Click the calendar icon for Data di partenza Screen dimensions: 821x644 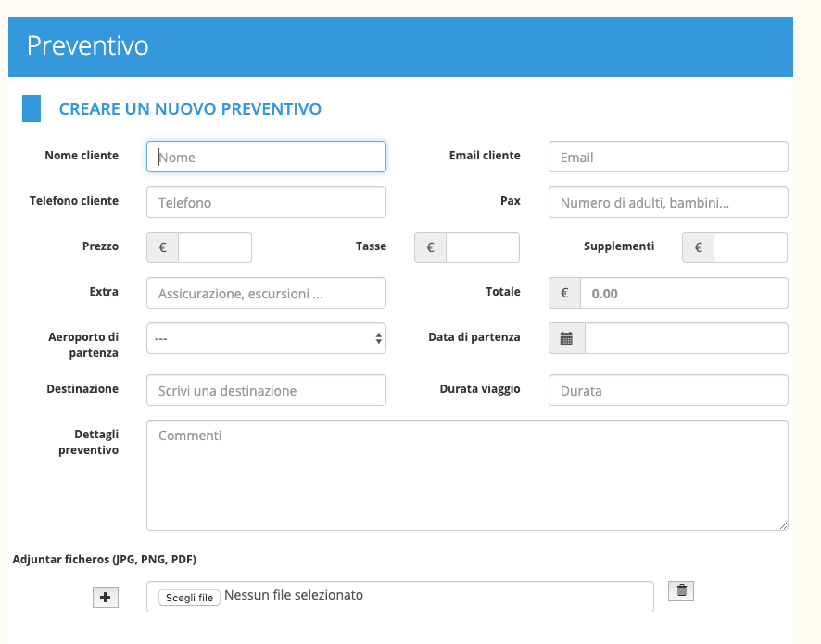(566, 338)
